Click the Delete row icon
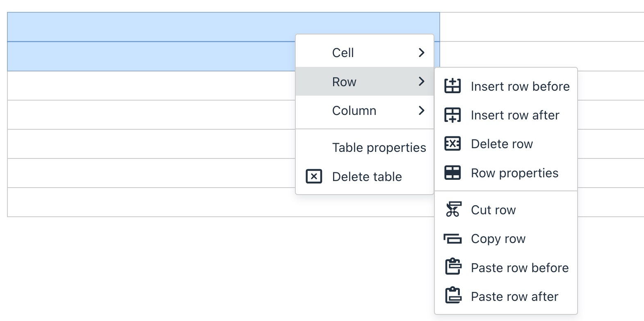The height and width of the screenshot is (321, 644). pos(452,144)
